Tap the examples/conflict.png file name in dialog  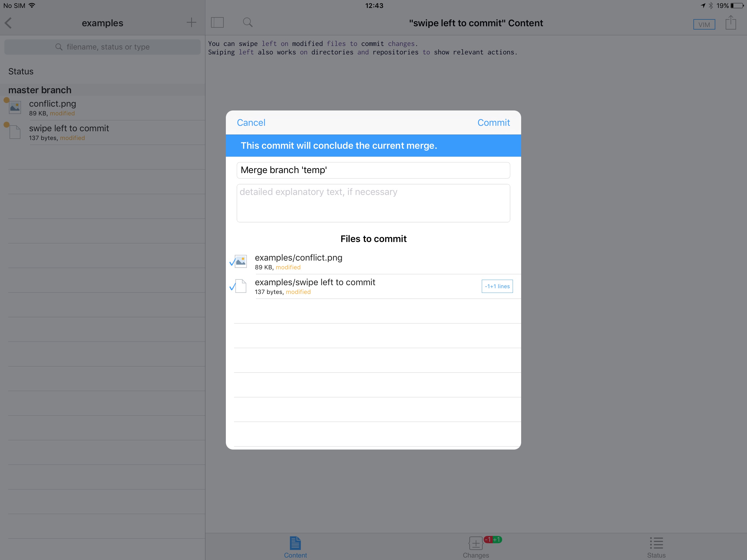[299, 258]
